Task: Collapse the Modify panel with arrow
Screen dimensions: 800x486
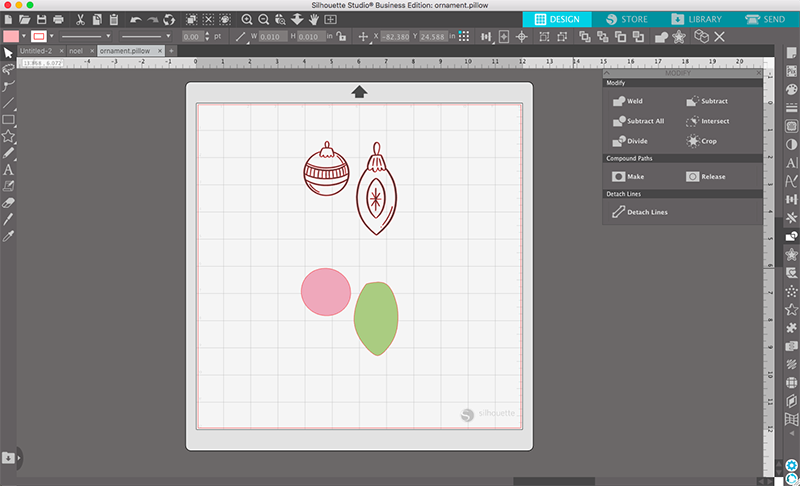Action: tap(607, 73)
